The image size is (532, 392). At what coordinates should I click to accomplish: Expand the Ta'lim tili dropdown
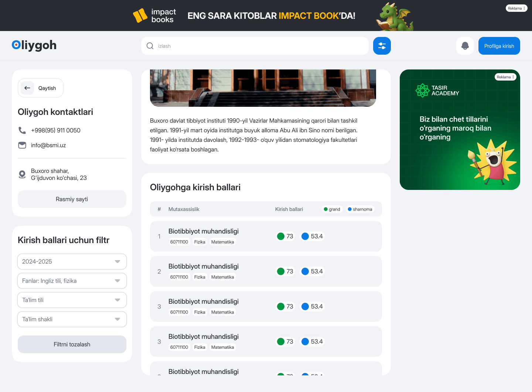(x=72, y=300)
